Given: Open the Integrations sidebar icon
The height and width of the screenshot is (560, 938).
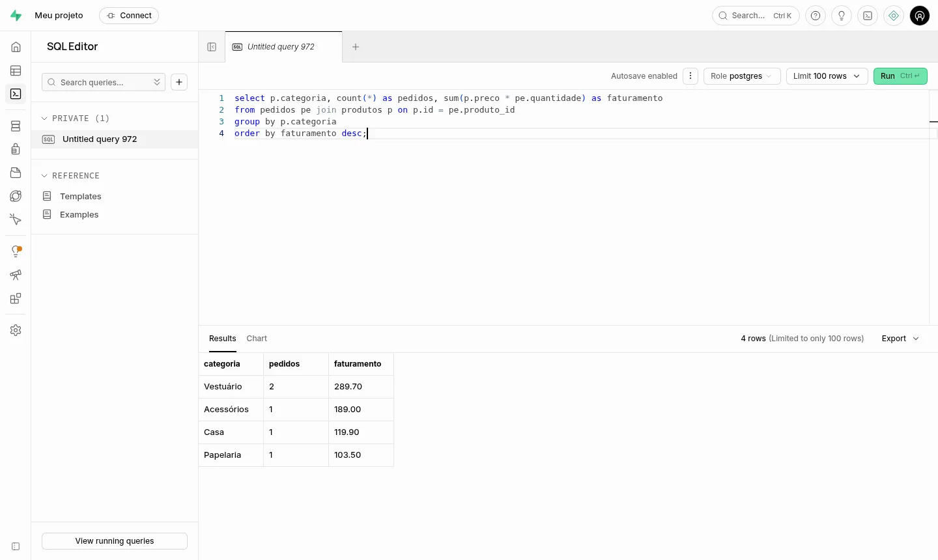Looking at the screenshot, I should click(16, 299).
